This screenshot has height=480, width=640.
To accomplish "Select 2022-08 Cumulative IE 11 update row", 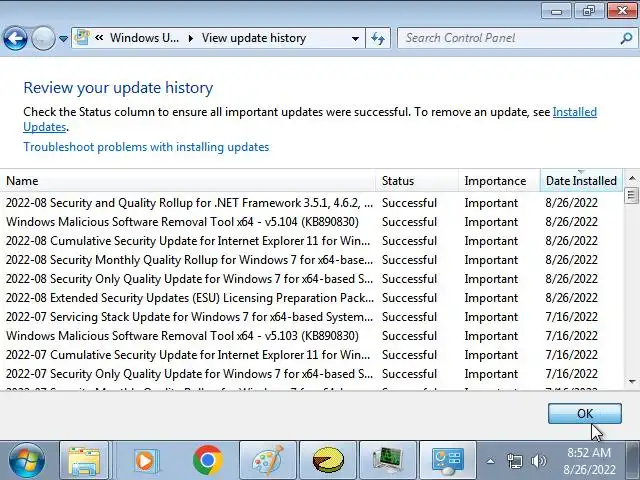I will (x=311, y=241).
